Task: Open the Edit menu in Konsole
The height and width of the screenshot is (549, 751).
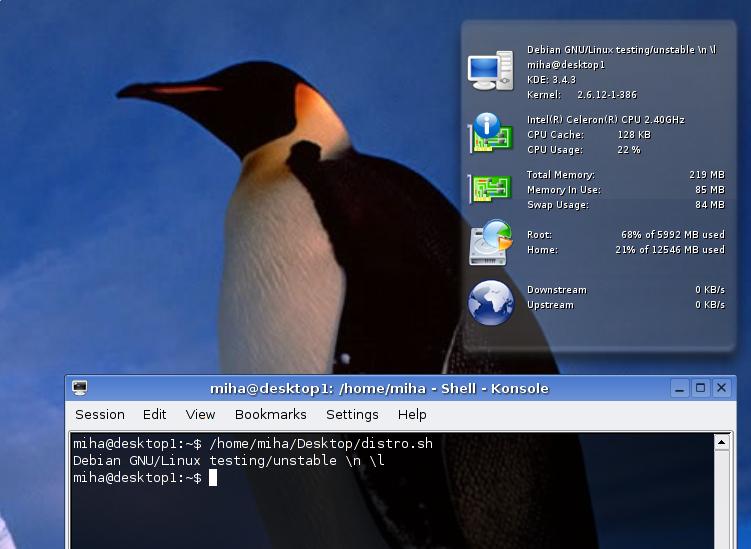Action: [154, 414]
